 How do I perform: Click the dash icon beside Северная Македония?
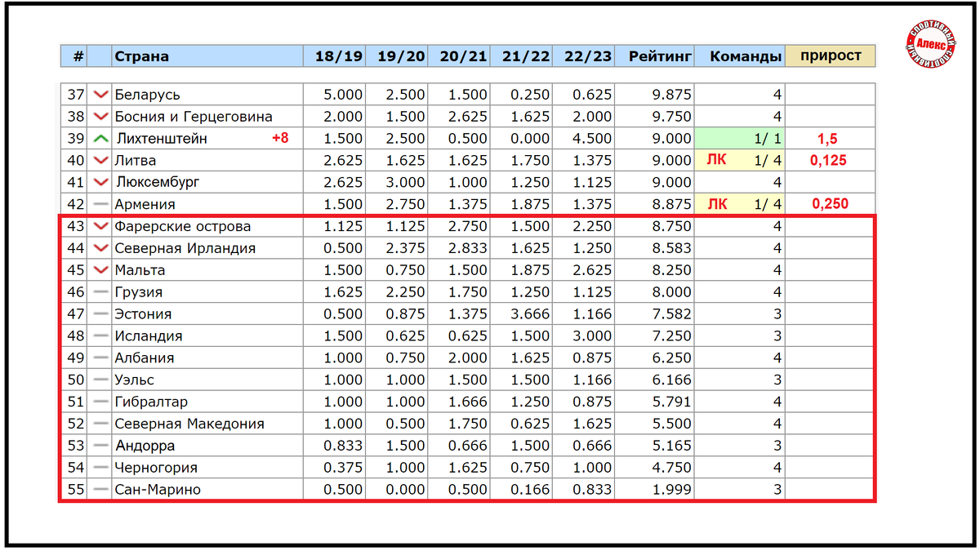101,424
